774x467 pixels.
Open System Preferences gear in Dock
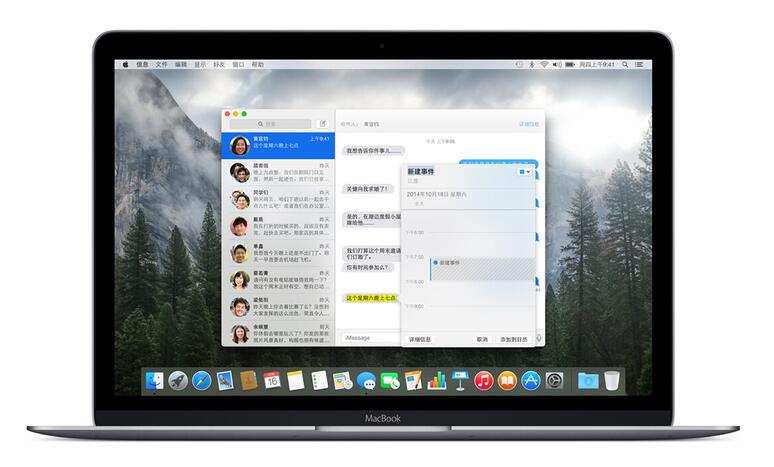pos(554,381)
